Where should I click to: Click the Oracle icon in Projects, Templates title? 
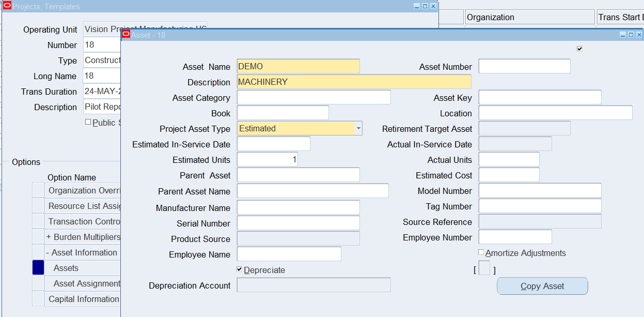click(x=7, y=6)
